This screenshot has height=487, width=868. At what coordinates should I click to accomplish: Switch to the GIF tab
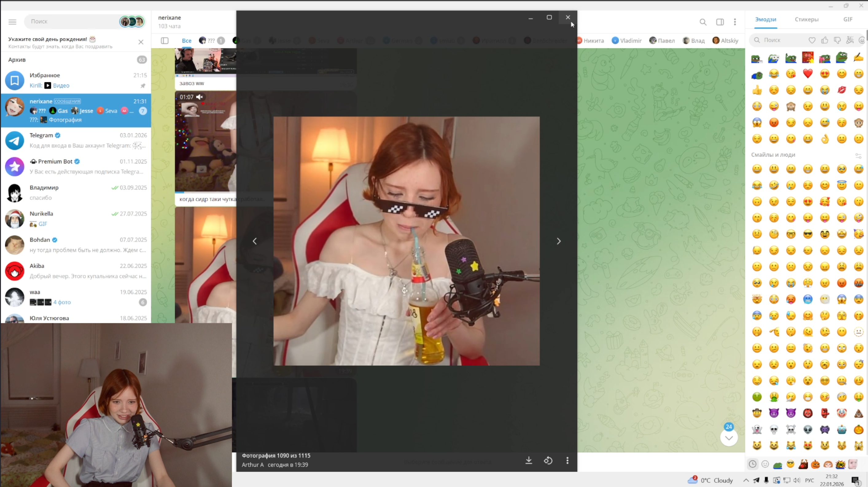848,20
